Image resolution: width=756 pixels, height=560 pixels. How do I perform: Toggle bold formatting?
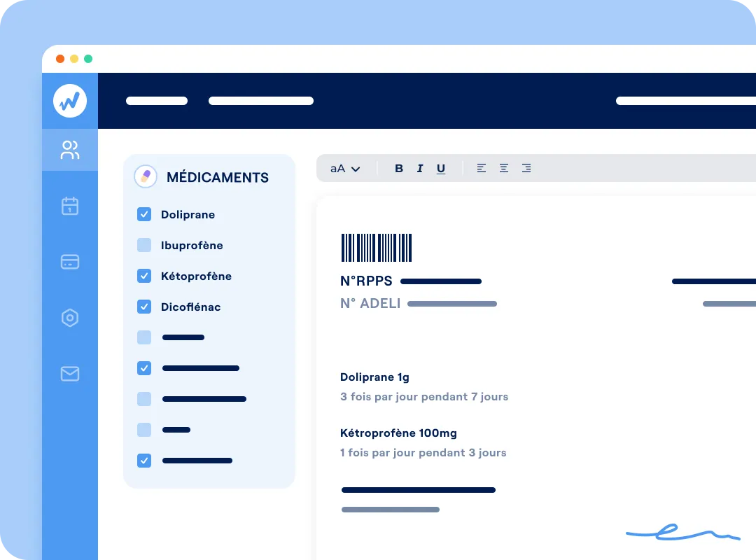click(x=399, y=168)
